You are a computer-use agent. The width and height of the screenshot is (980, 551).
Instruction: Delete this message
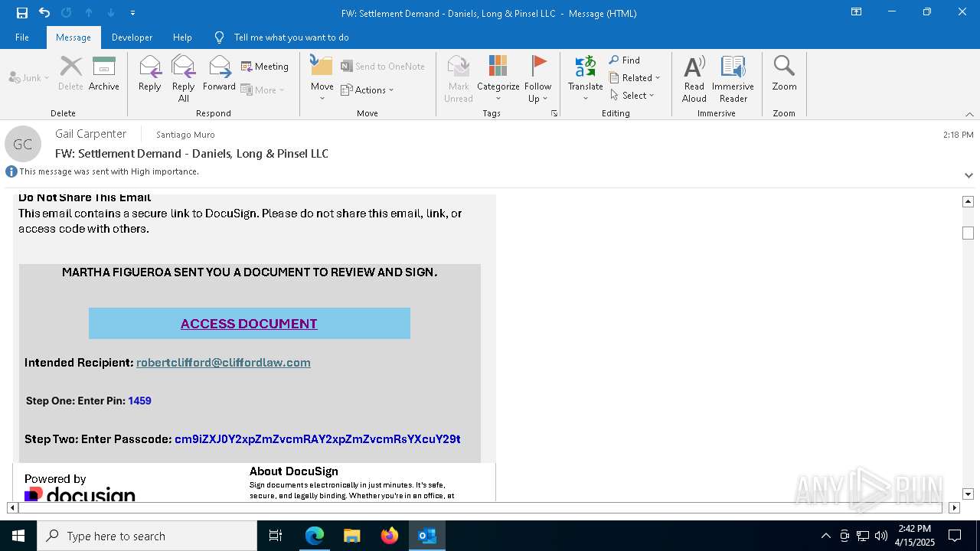tap(70, 74)
